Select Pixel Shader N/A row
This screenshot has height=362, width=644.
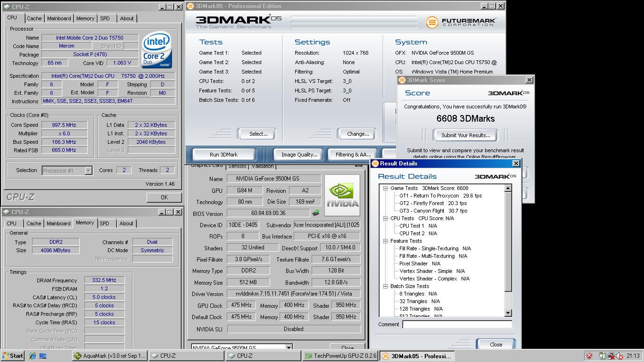420,263
